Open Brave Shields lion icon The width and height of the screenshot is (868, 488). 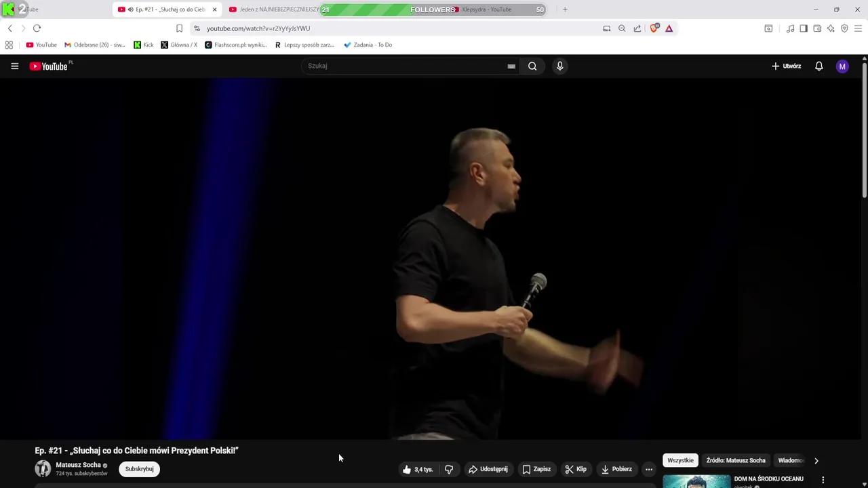click(654, 28)
